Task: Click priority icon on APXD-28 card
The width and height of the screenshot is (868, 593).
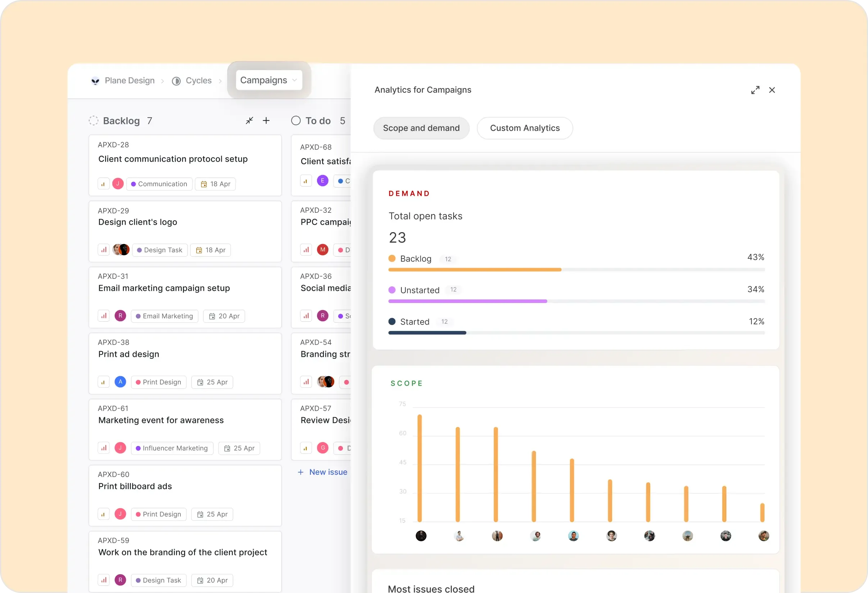Action: [104, 184]
